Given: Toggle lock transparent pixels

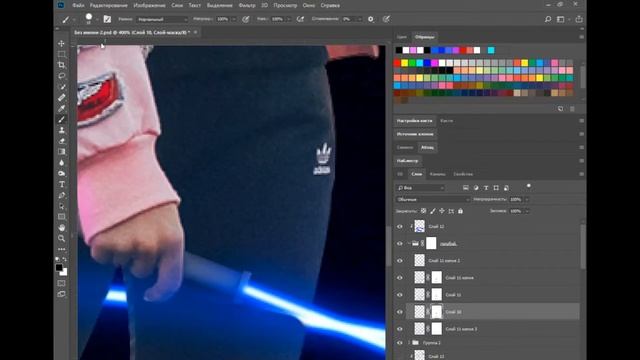Looking at the screenshot, I should click(x=423, y=211).
